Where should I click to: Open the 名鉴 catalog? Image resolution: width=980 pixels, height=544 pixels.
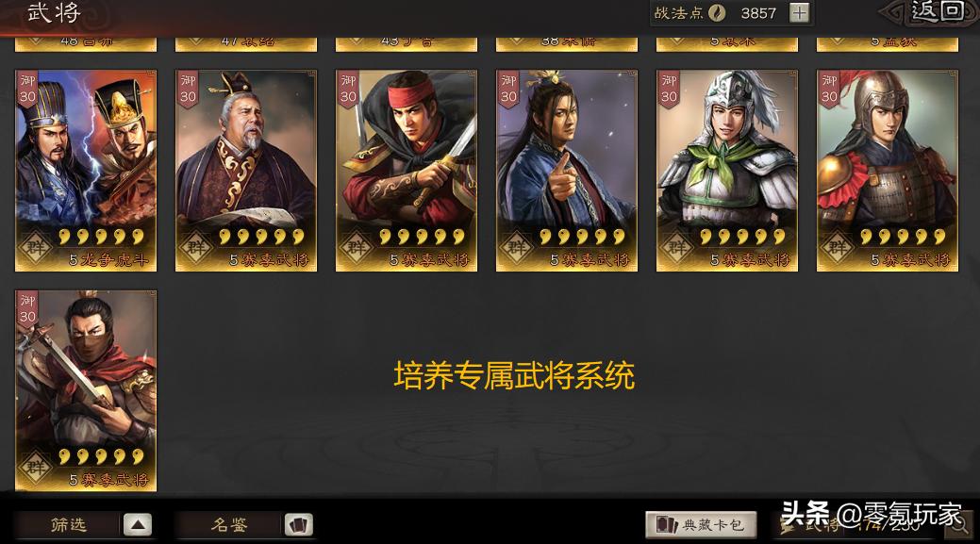(x=229, y=524)
